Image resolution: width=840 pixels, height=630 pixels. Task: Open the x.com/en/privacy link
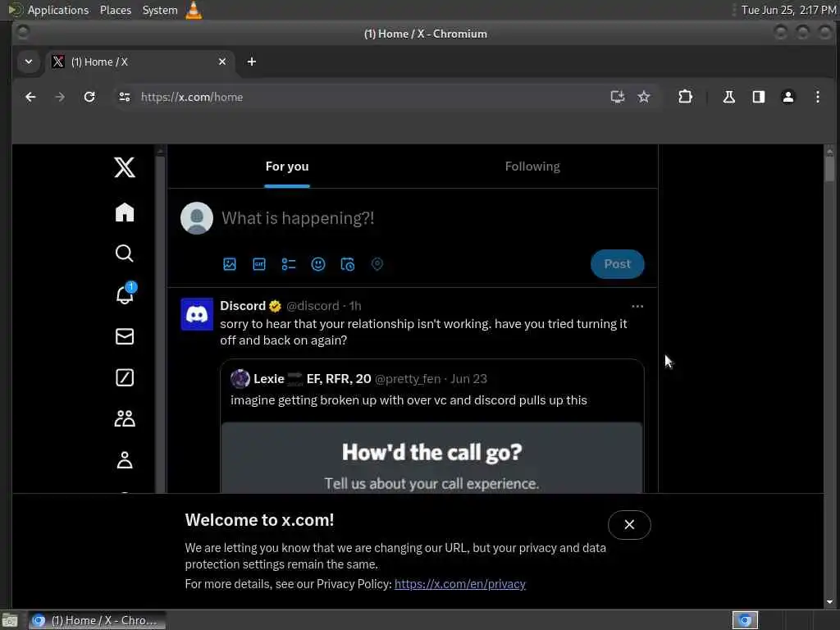459,584
